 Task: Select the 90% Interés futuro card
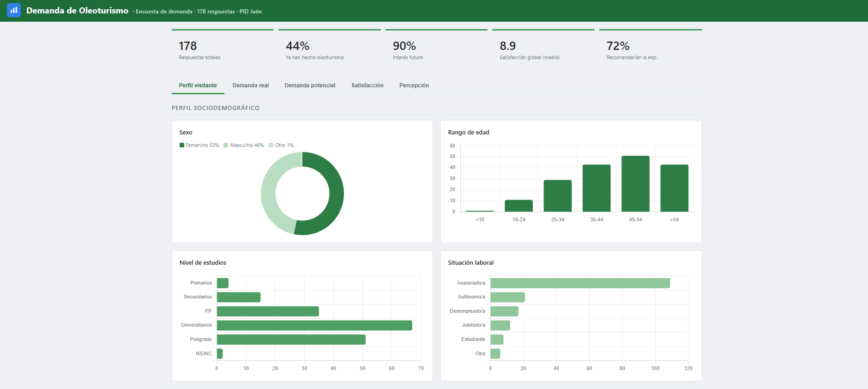[436, 49]
